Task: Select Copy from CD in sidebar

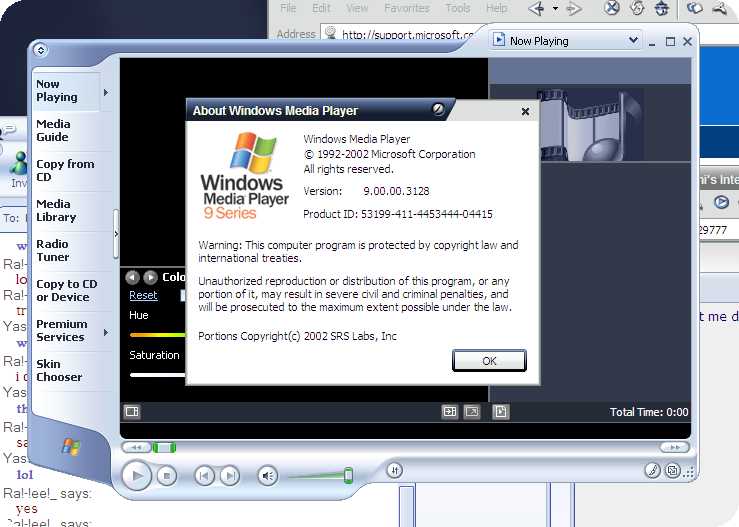Action: [x=65, y=170]
